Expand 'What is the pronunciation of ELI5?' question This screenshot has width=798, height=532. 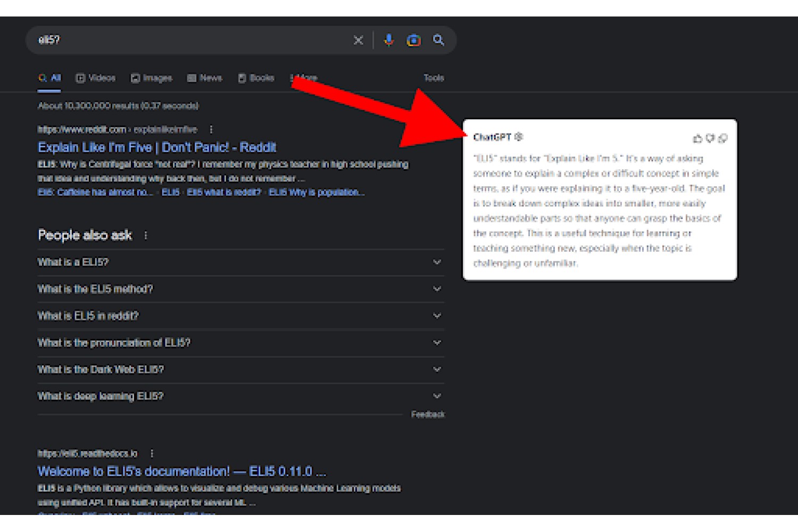240,343
